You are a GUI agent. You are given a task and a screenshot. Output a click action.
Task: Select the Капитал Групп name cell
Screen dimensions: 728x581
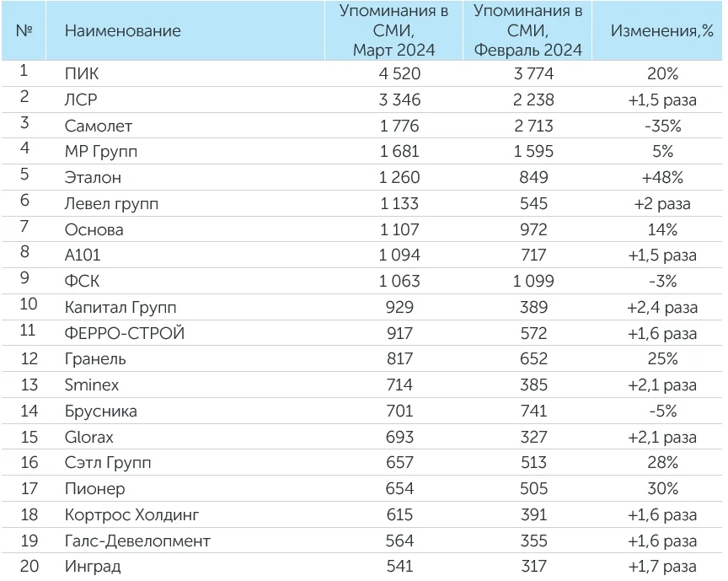coord(120,308)
